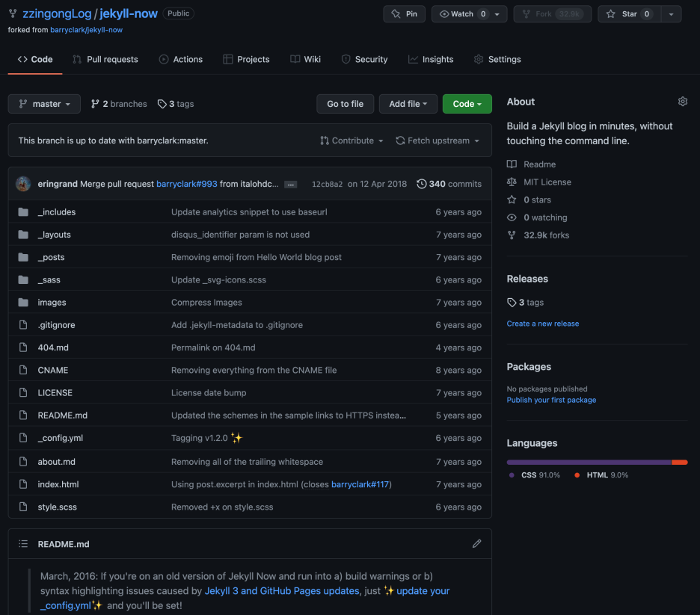Screen dimensions: 700x615
Task: Open Jekyll 3 and GitHub Pages updates link
Action: (282, 590)
